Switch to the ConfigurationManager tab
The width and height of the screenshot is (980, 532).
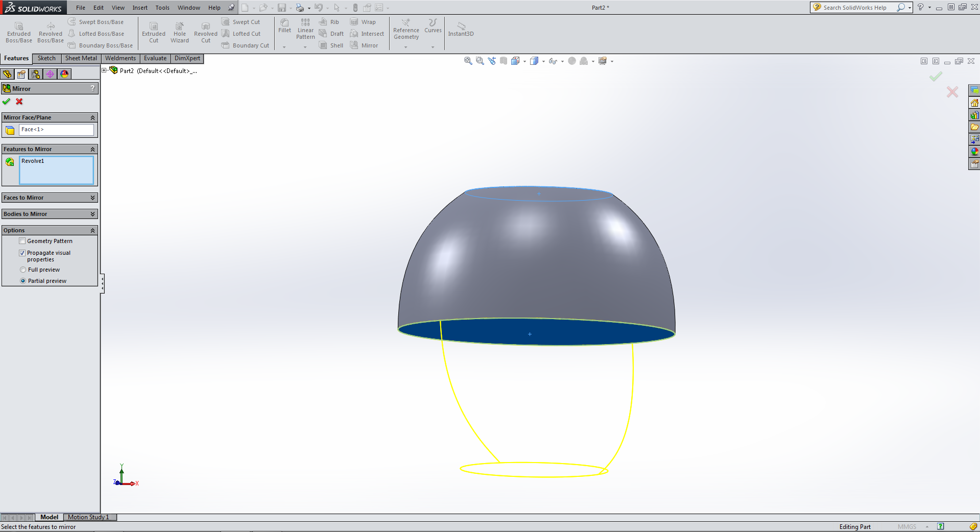click(x=36, y=74)
